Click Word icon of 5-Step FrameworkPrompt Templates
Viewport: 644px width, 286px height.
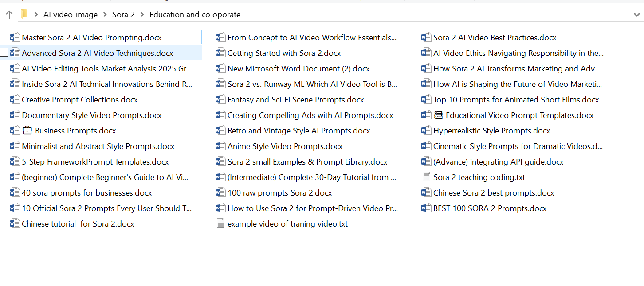click(x=15, y=161)
